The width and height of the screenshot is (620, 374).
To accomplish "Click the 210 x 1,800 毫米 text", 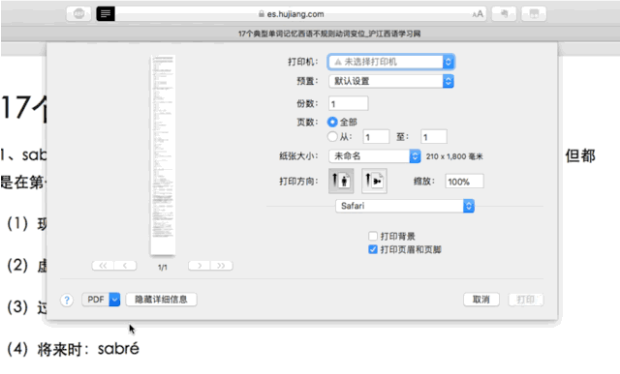I will click(454, 157).
